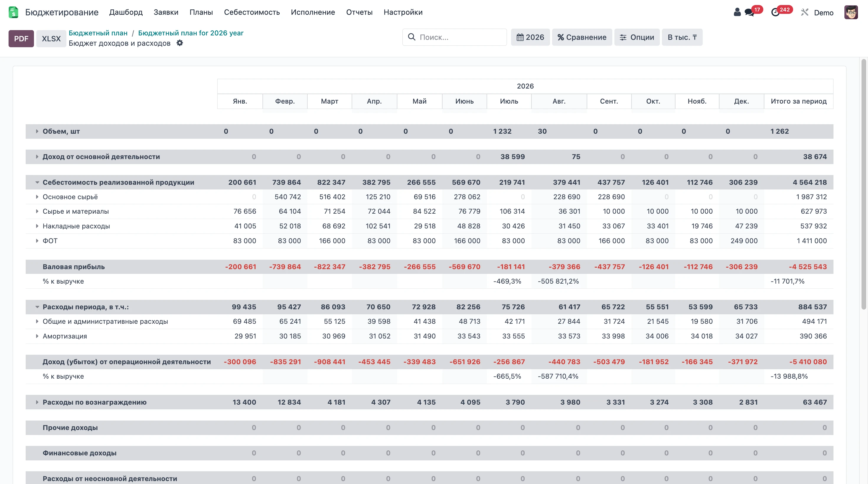This screenshot has width=868, height=484.
Task: Click the debug tools wrench icon
Action: coord(805,12)
